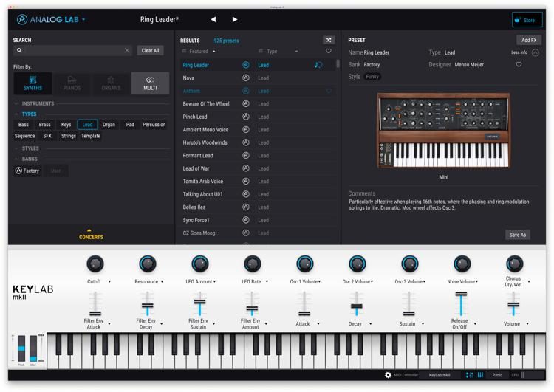Image resolution: width=554 pixels, height=392 pixels.
Task: Like the current preset heart icon
Action: tap(519, 65)
